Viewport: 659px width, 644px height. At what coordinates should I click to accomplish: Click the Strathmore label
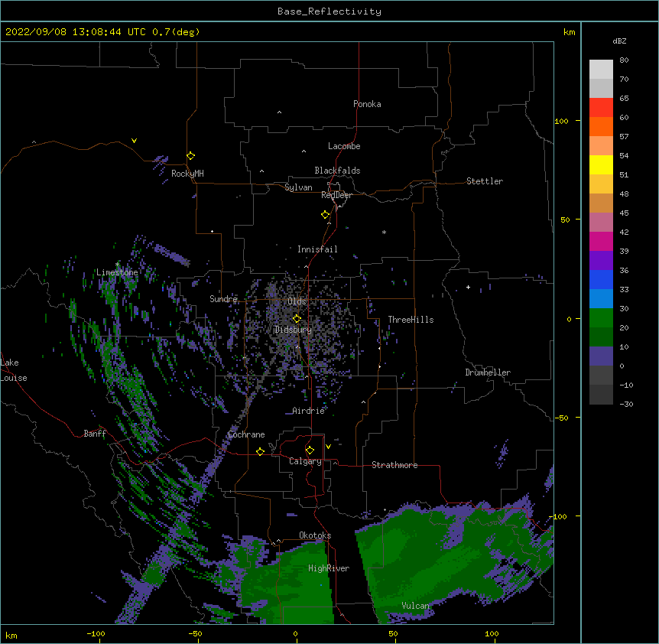pyautogui.click(x=394, y=465)
